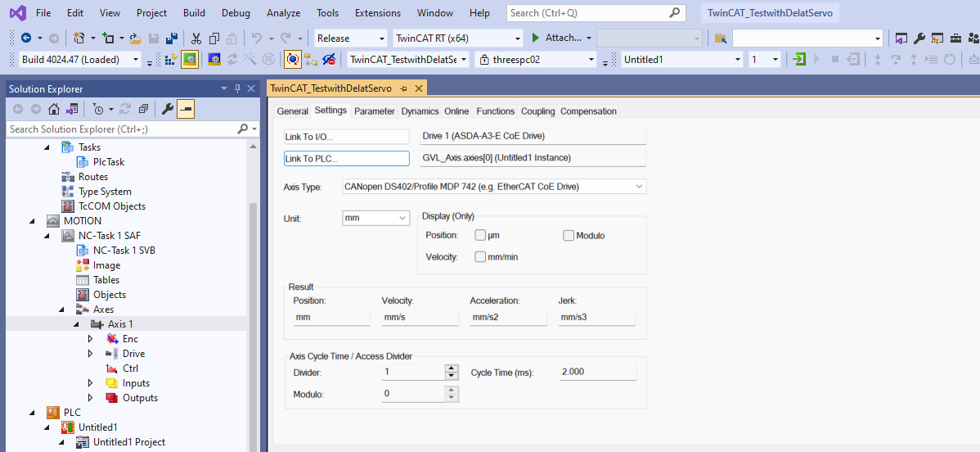
Task: Open the Debug menu
Action: (x=236, y=12)
